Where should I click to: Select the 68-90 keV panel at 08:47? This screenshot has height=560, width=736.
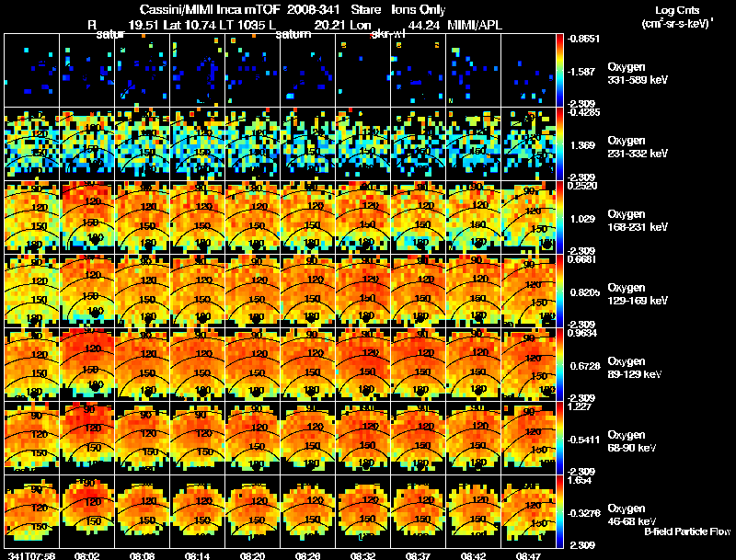coord(528,438)
